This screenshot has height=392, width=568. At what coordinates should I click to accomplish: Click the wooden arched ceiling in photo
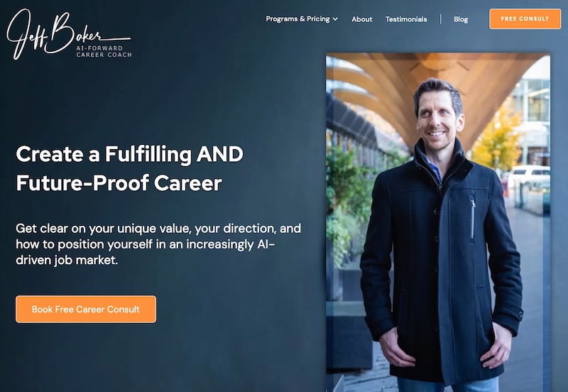pos(427,78)
